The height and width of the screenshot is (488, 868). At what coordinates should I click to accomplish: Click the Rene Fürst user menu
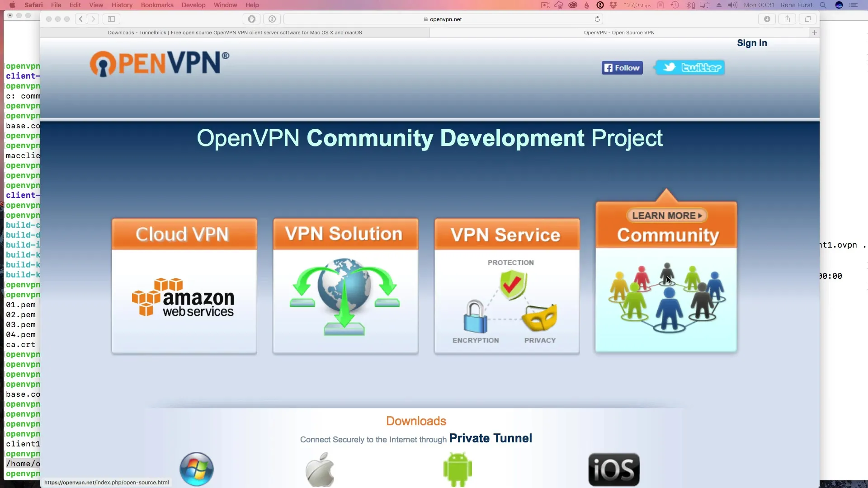[x=797, y=5]
